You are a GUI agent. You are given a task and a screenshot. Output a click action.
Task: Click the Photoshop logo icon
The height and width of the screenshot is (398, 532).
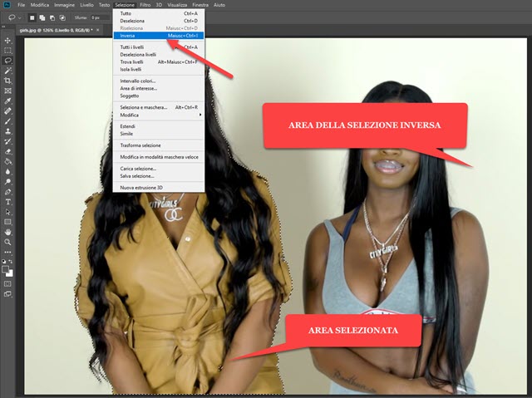pyautogui.click(x=7, y=5)
